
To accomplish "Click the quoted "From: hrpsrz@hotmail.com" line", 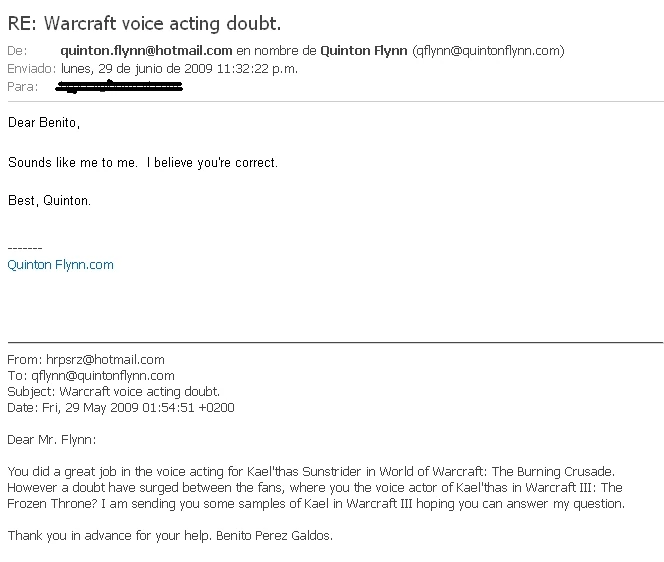I will [x=86, y=359].
